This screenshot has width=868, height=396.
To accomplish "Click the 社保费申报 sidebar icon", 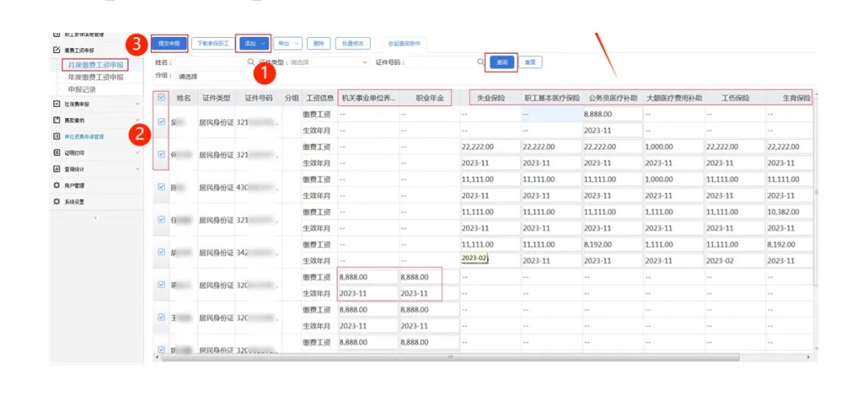I will click(56, 104).
